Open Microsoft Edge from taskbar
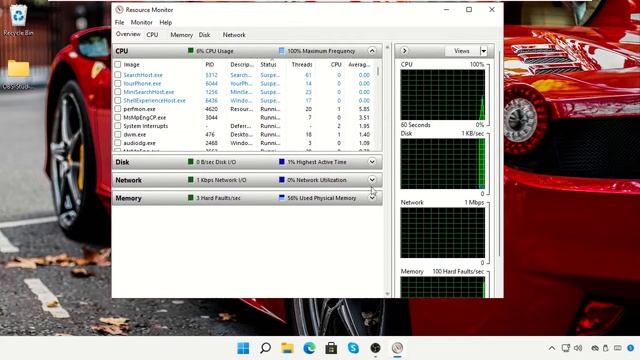This screenshot has width=640, height=360. tap(309, 348)
